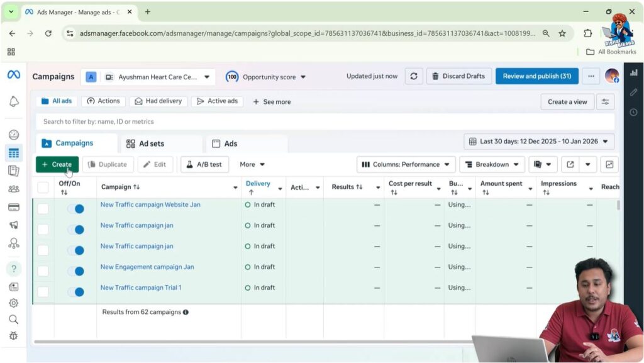Open the Notifications bell in the sidebar

point(14,101)
